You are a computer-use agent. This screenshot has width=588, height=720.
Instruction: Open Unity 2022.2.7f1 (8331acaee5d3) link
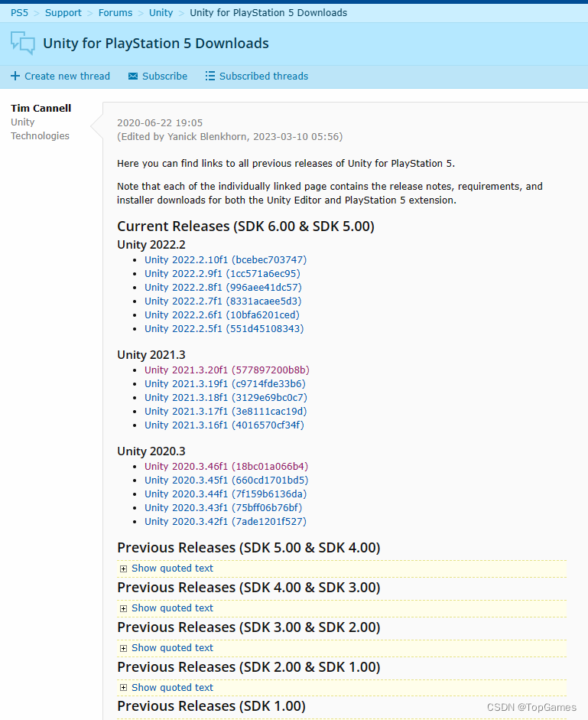click(x=223, y=301)
